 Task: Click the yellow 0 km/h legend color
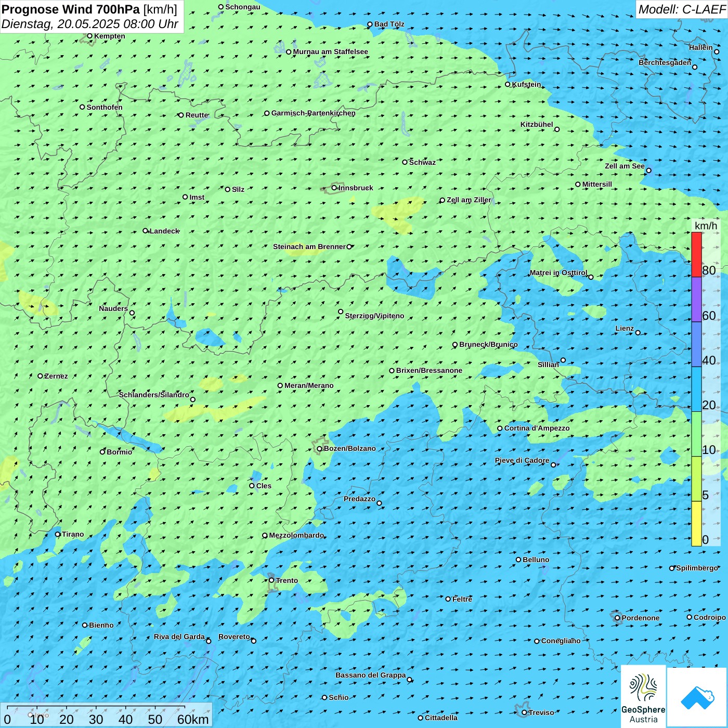click(x=696, y=524)
